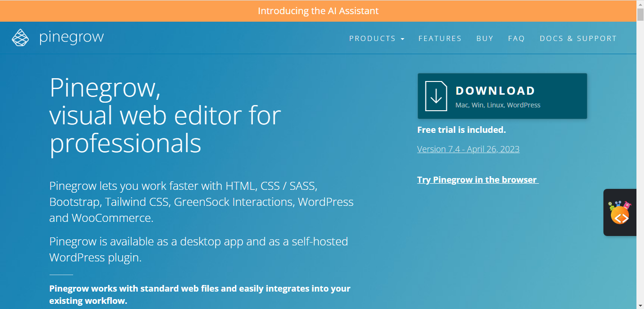This screenshot has height=309, width=644.
Task: Click the green monster on the chat widget
Action: (x=611, y=207)
